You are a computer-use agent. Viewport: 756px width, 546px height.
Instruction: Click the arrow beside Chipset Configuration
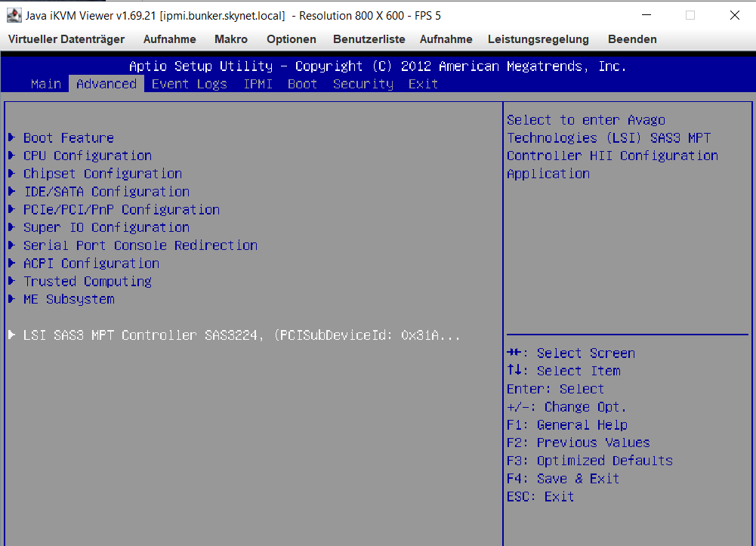point(11,174)
